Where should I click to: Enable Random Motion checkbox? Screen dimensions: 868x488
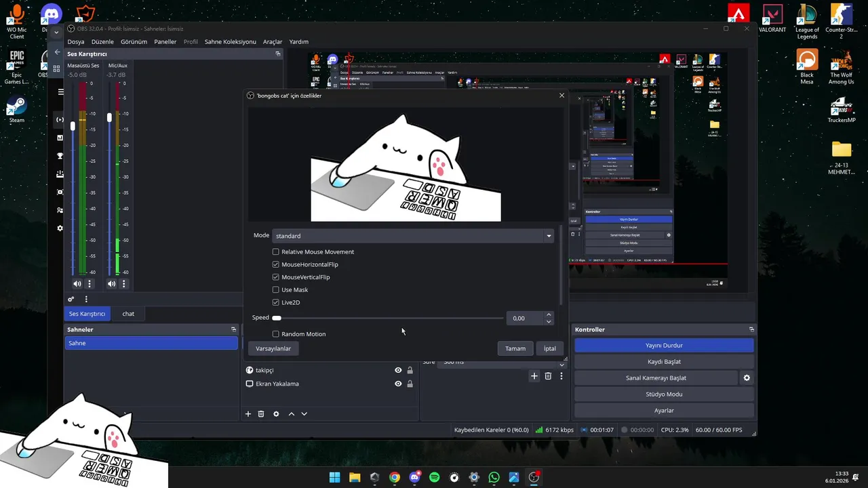(276, 334)
